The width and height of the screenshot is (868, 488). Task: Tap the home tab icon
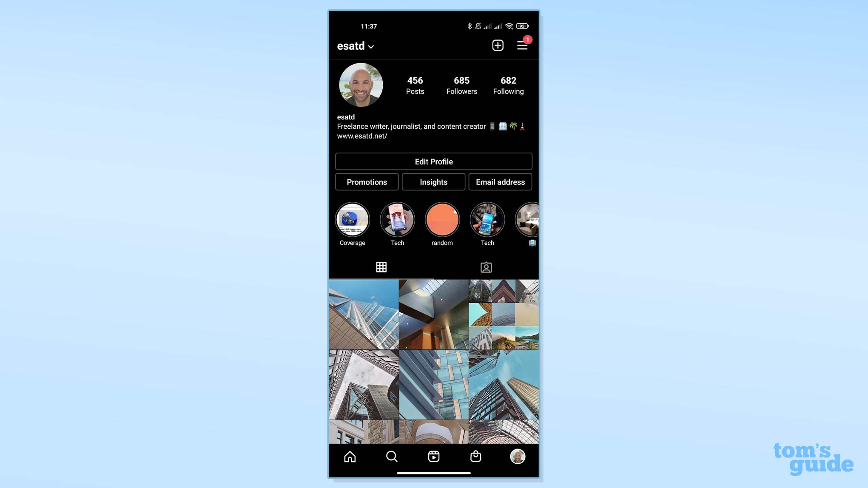(350, 457)
